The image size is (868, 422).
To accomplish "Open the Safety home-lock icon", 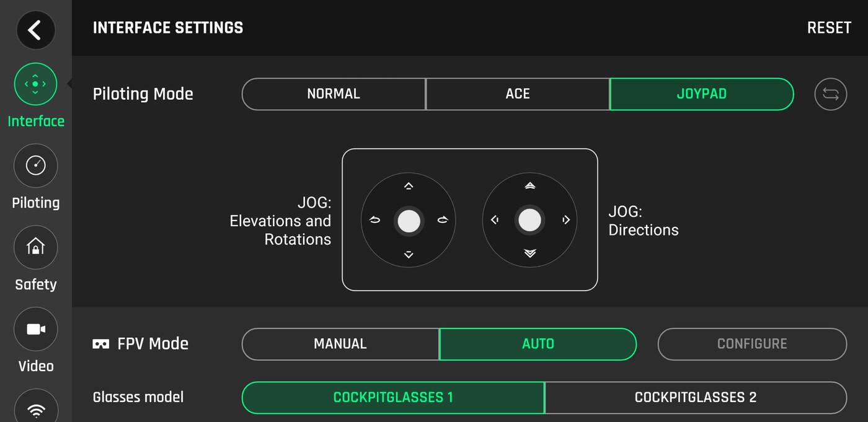I will [35, 247].
